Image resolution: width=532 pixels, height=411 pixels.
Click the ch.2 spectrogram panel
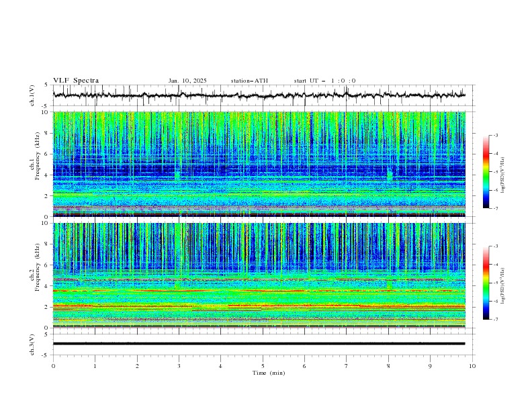pyautogui.click(x=259, y=275)
